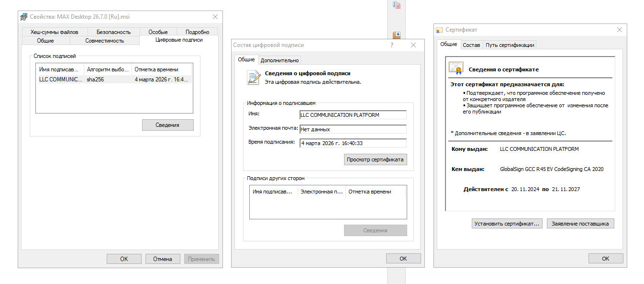Click the Имя field with LLC COMMUNICATION PLATFORM
This screenshot has width=644, height=284.
[x=353, y=115]
